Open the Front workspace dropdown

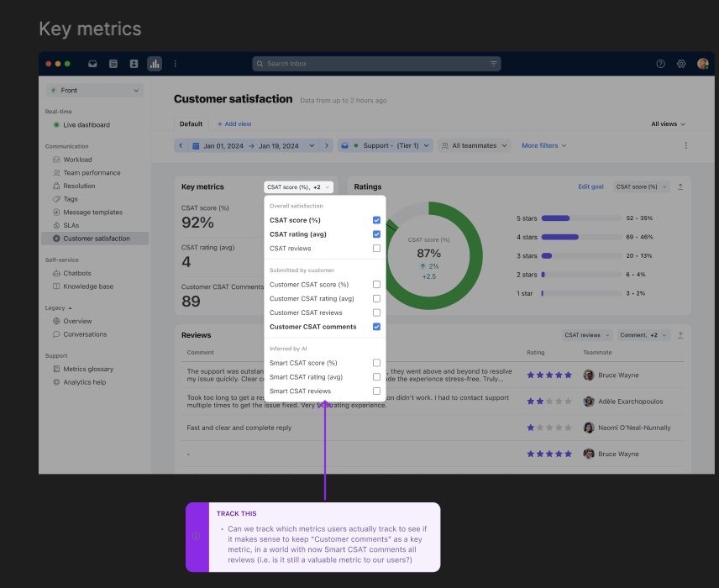pyautogui.click(x=94, y=91)
